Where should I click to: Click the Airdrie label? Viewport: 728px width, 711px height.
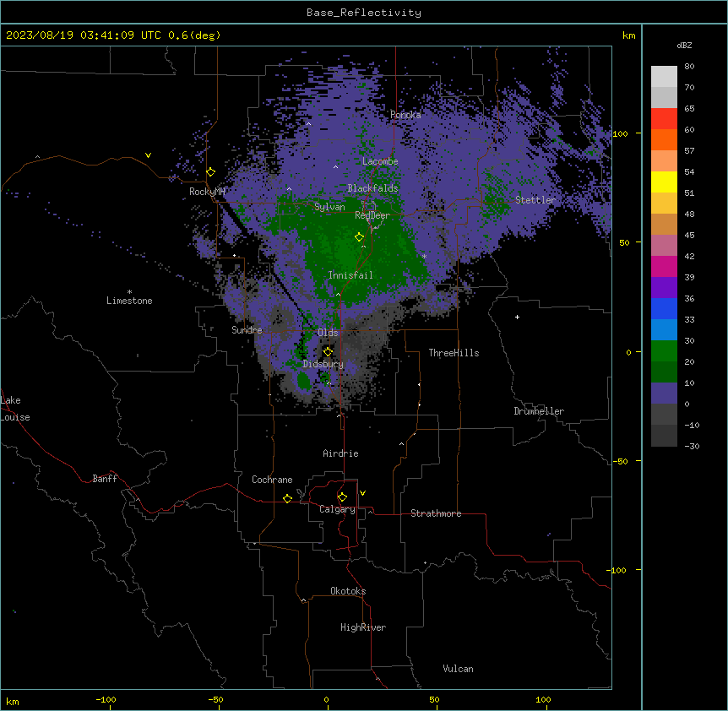tap(341, 453)
